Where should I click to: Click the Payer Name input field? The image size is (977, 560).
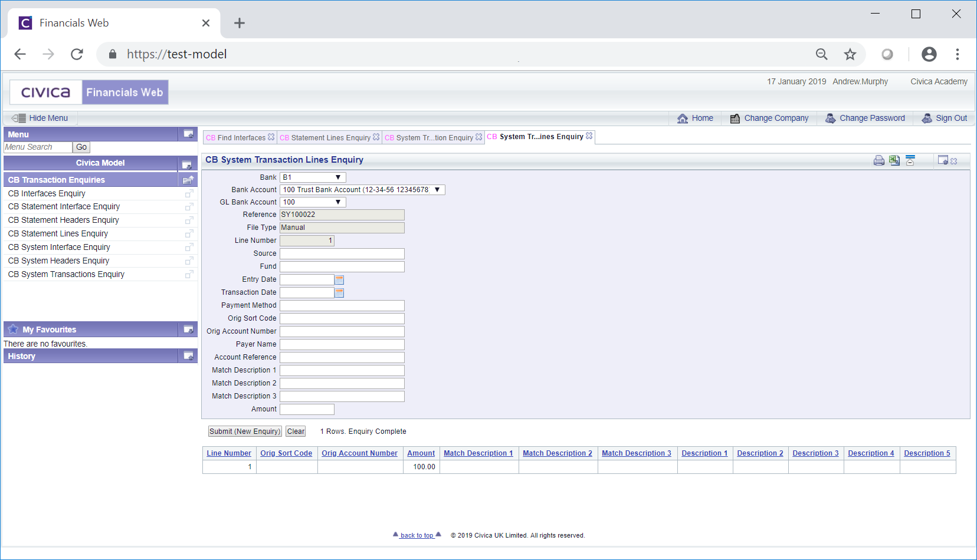342,344
